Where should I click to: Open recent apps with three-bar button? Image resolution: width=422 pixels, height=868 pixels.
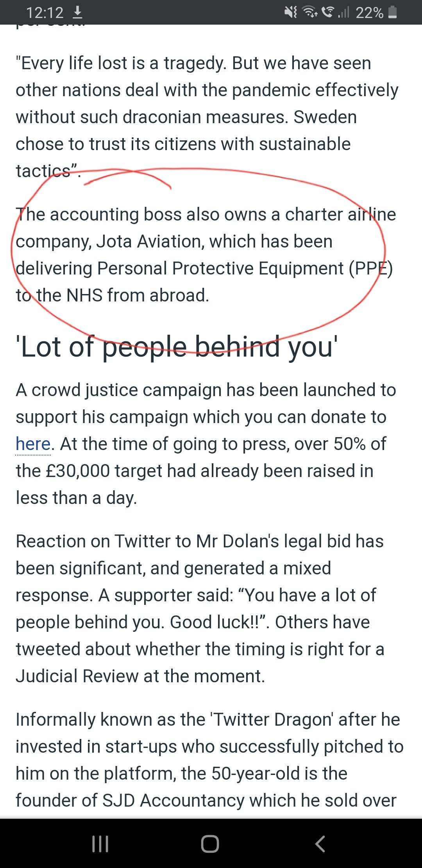coord(100,844)
